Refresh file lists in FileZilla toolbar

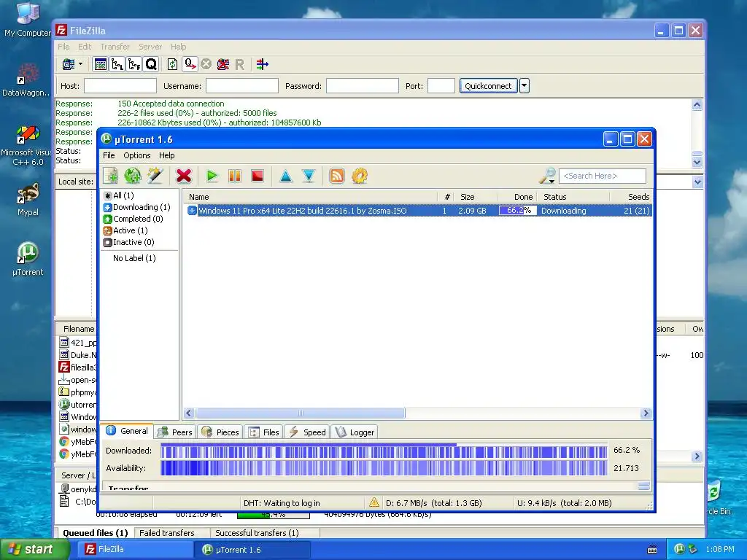click(x=172, y=64)
